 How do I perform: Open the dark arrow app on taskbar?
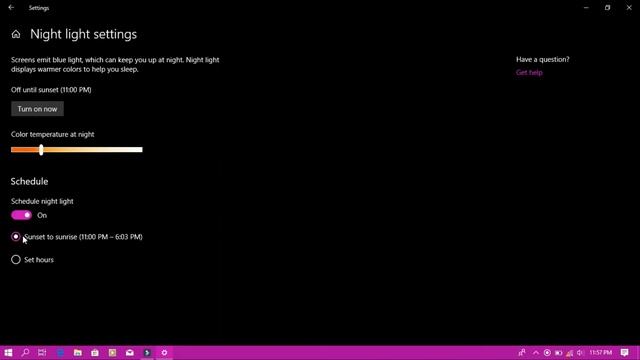click(x=147, y=353)
